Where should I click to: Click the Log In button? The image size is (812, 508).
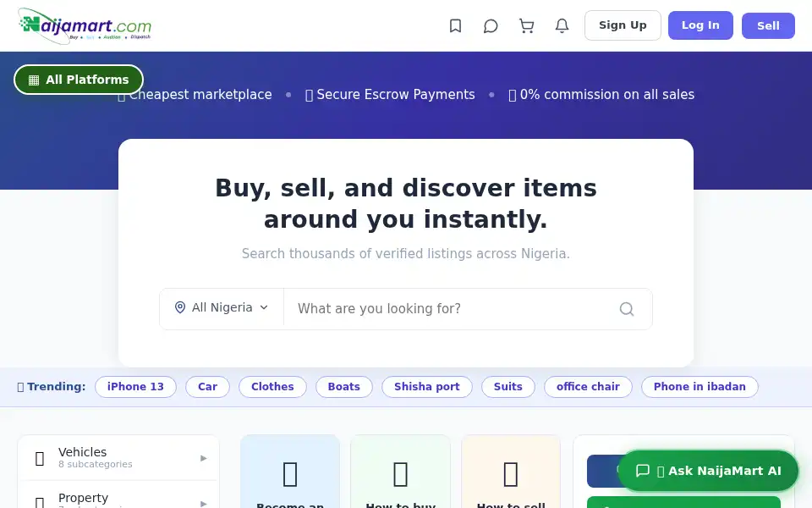pyautogui.click(x=700, y=25)
